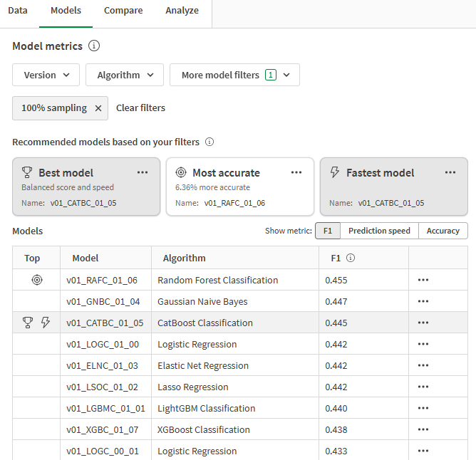Open the Fastest model card options menu
This screenshot has width=476, height=460.
(x=450, y=172)
